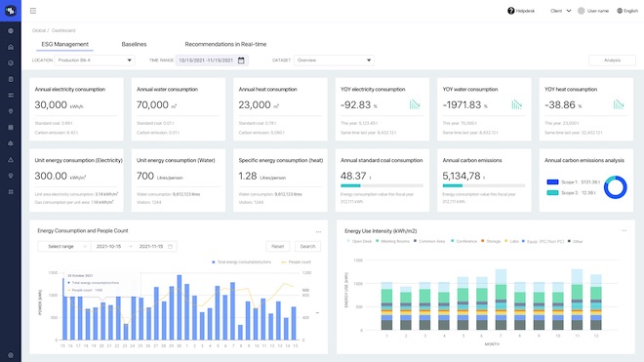Click the Analysis button

click(x=612, y=60)
